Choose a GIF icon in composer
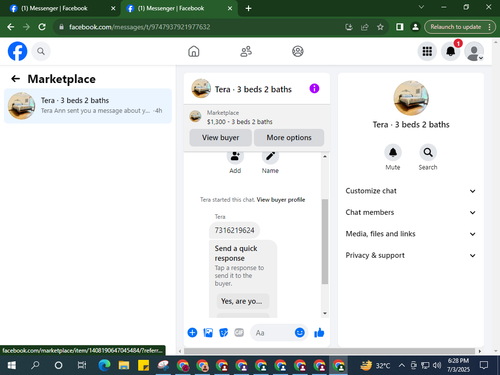The width and height of the screenshot is (500, 375). click(x=239, y=332)
